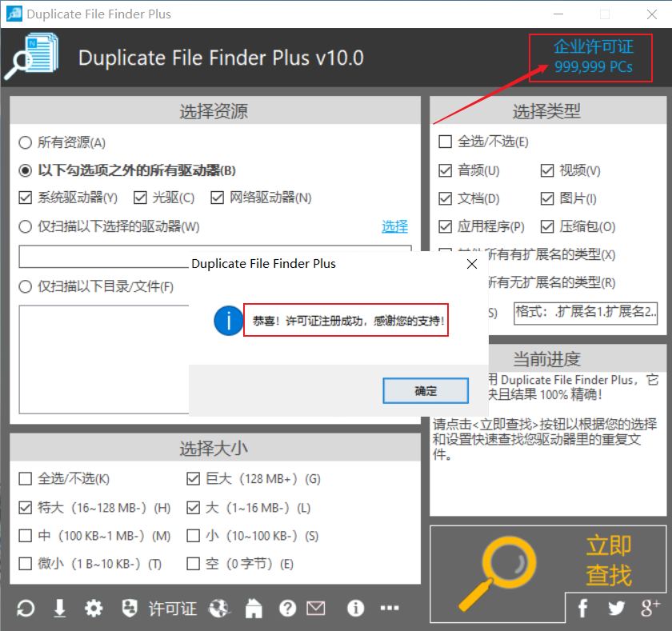Image resolution: width=672 pixels, height=631 pixels.
Task: Click 选择资源 section header
Action: [x=214, y=111]
